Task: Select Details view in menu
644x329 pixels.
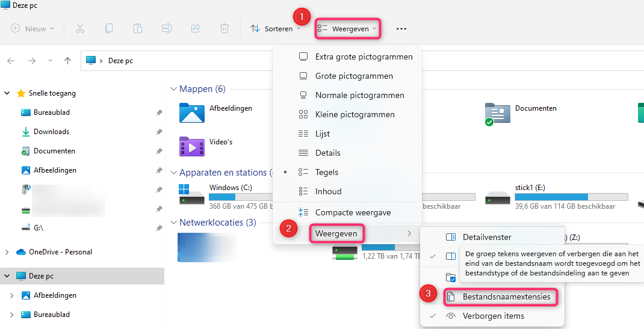Action: point(347,153)
